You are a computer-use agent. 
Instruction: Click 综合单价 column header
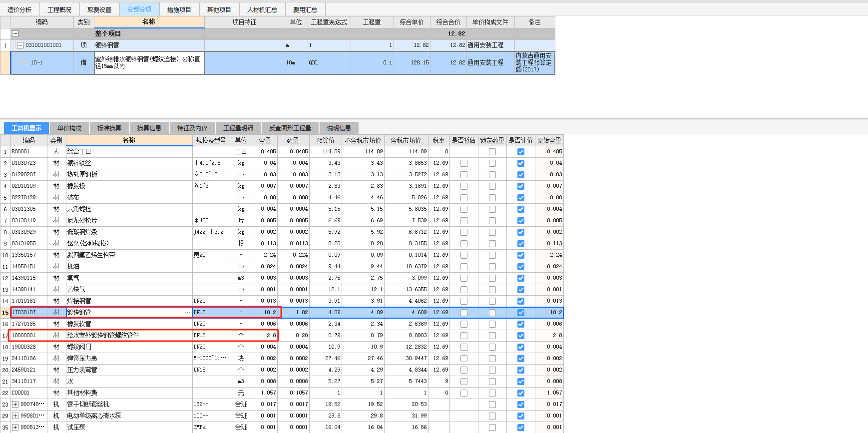point(412,22)
